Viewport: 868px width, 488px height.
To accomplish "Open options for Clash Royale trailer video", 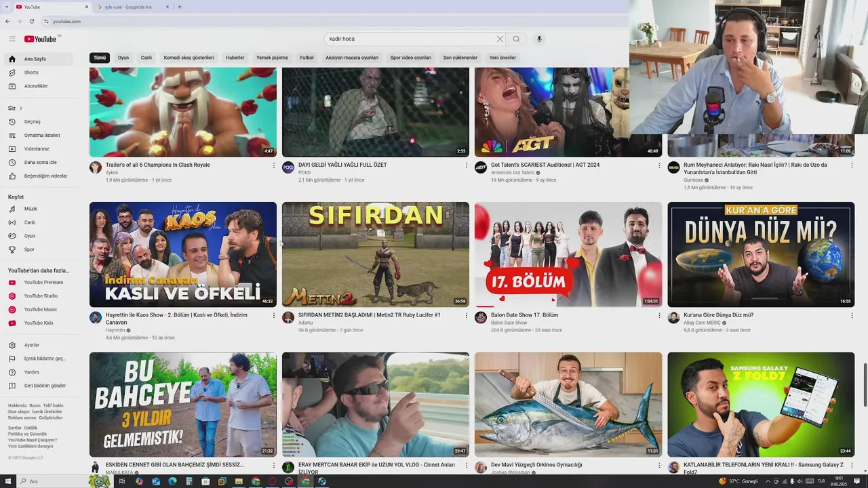I will (x=274, y=165).
